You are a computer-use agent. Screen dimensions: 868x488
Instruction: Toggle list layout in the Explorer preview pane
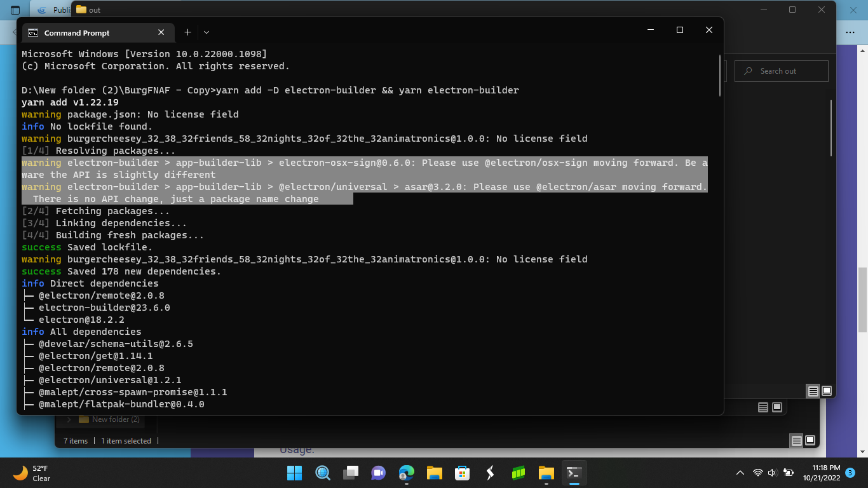[762, 407]
